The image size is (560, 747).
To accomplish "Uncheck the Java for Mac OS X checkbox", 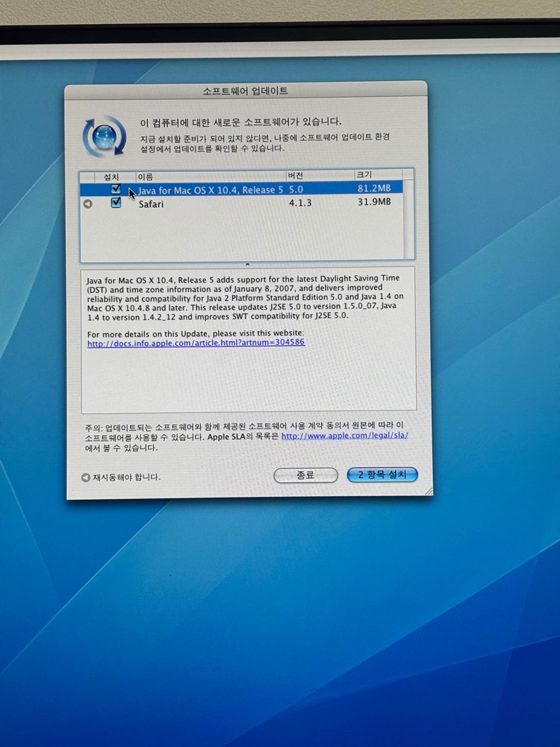I will 116,189.
